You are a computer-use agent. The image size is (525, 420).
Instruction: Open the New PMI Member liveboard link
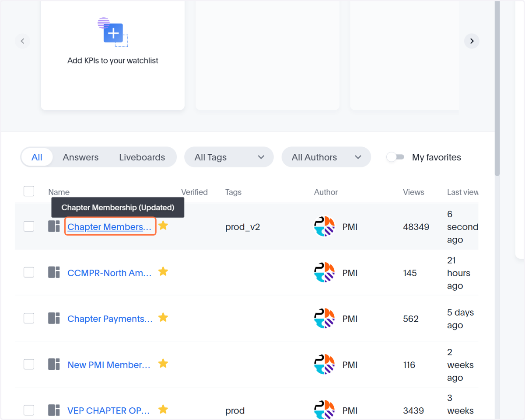[109, 364]
